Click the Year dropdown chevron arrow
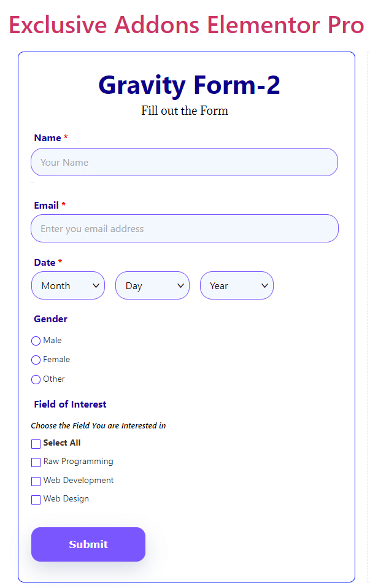The image size is (370, 588). [x=264, y=285]
